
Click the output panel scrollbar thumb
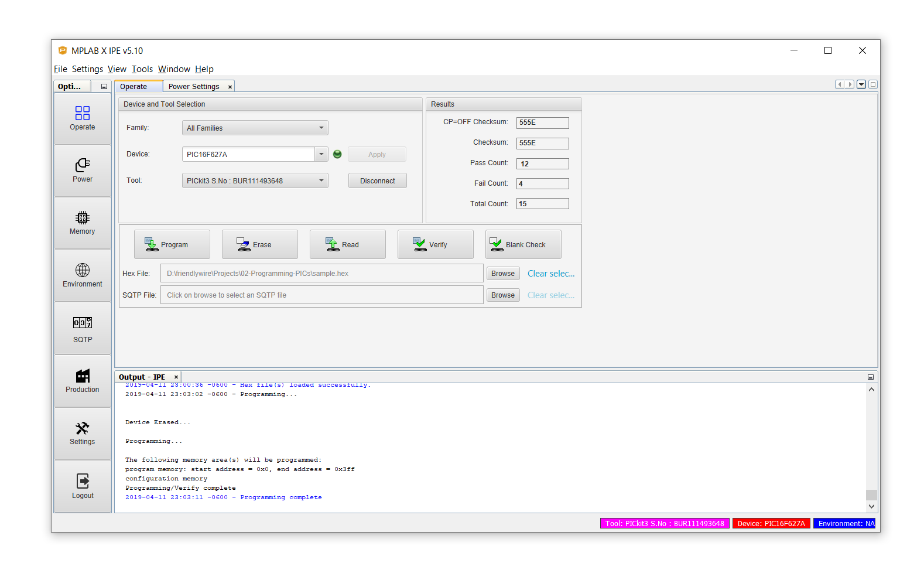coord(871,494)
